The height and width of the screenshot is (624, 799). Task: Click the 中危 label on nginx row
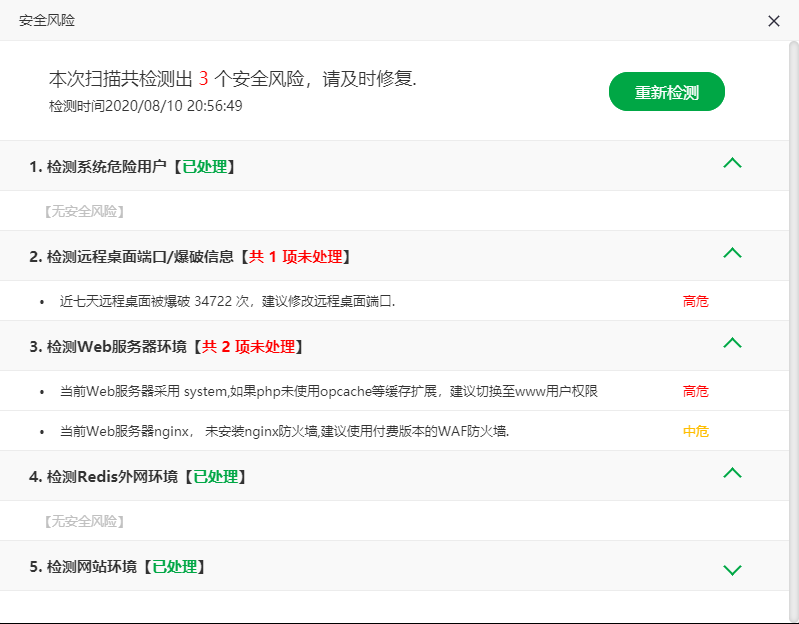pyautogui.click(x=696, y=431)
